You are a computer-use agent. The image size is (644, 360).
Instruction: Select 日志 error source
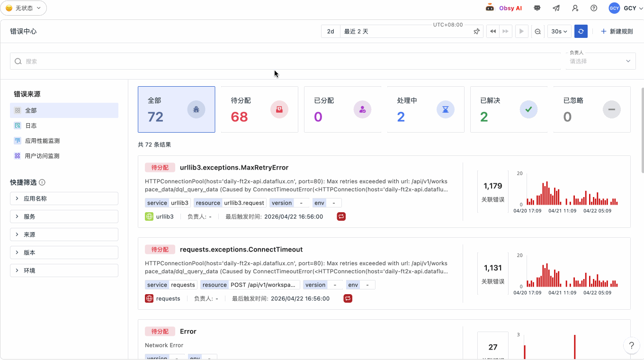(x=64, y=126)
